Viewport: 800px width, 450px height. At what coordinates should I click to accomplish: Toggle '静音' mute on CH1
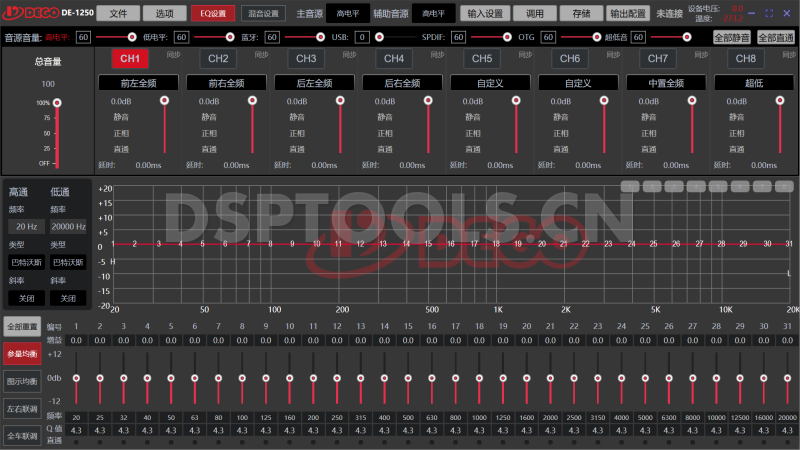pyautogui.click(x=121, y=117)
